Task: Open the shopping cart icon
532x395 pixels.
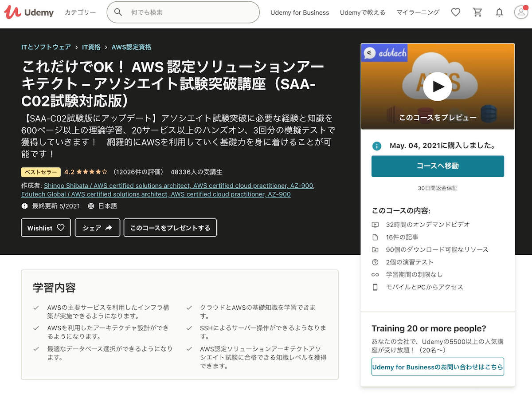Action: coord(477,12)
